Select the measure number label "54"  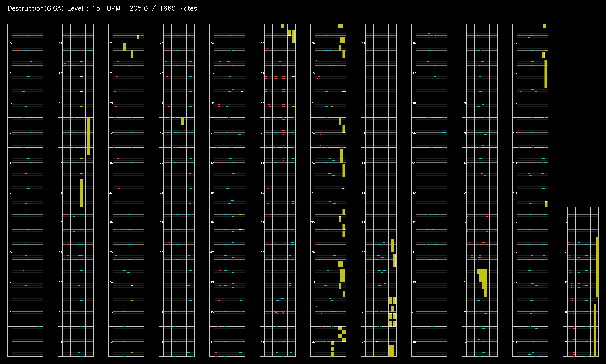point(212,43)
